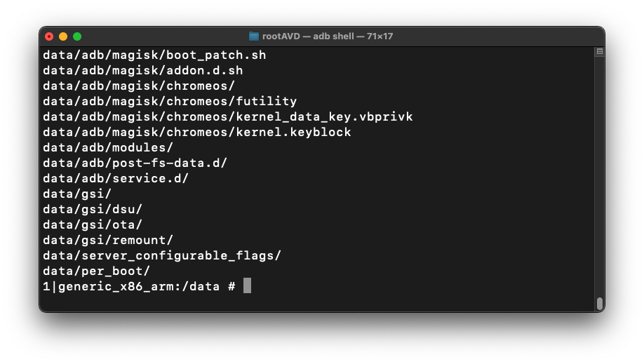Click the data/adb/modules/ line
This screenshot has width=644, height=364.
point(108,147)
